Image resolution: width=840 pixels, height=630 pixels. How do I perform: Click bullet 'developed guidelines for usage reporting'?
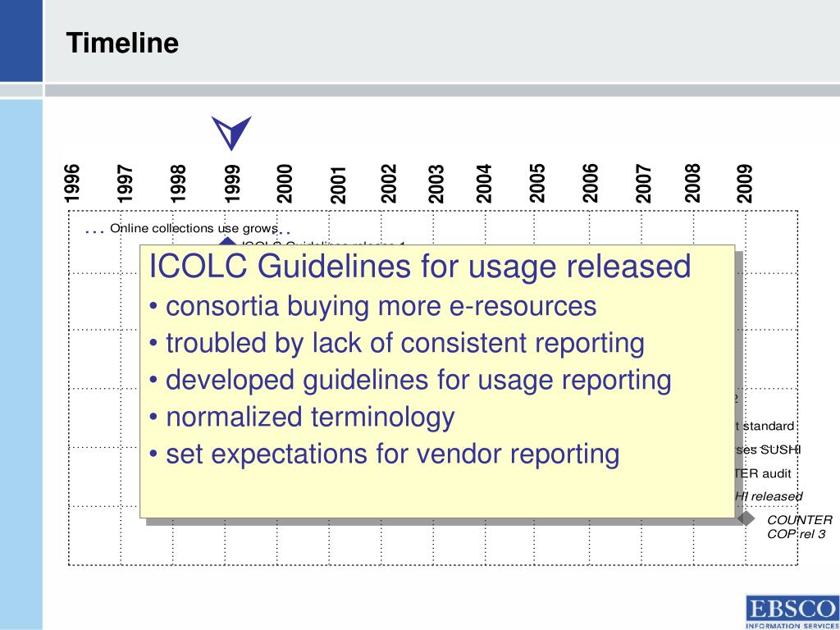pos(410,381)
